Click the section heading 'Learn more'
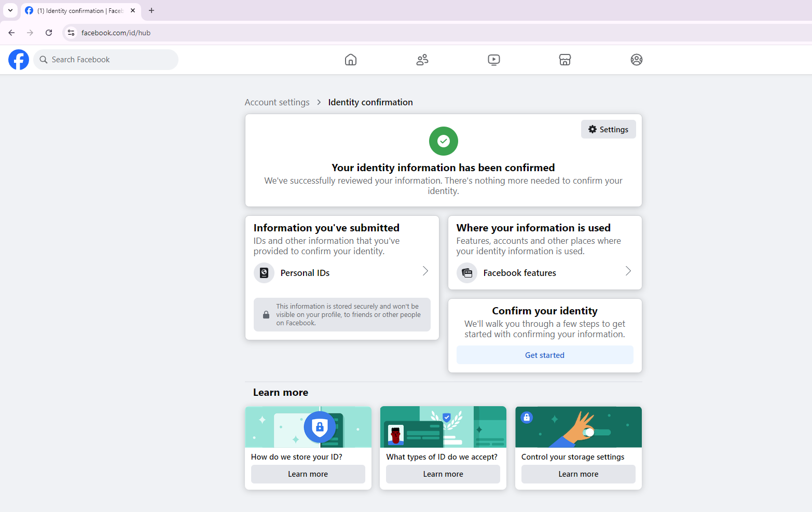 281,393
